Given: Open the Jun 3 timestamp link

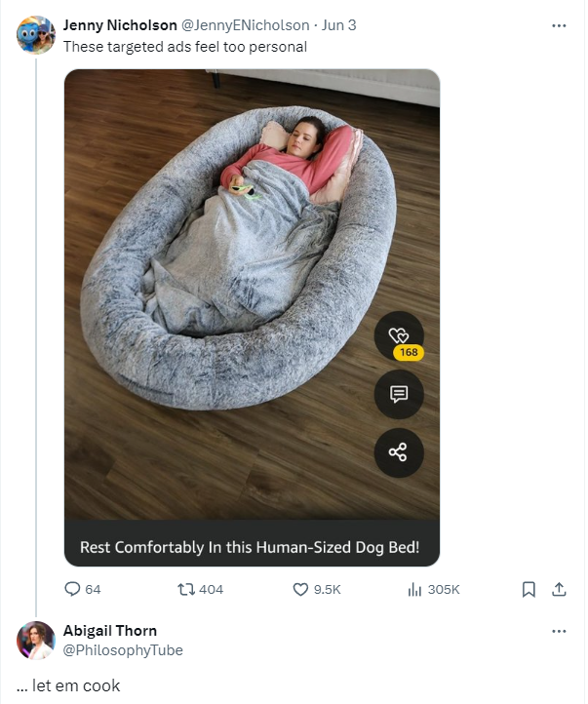Looking at the screenshot, I should 339,25.
